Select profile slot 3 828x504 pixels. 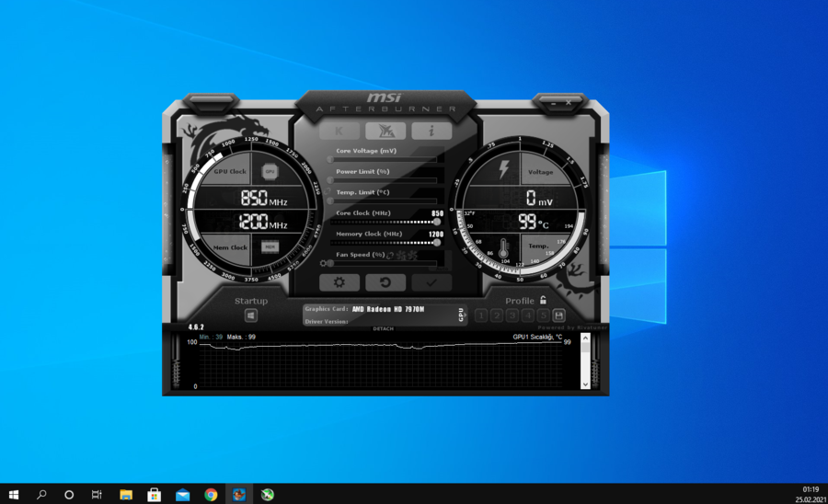point(512,315)
